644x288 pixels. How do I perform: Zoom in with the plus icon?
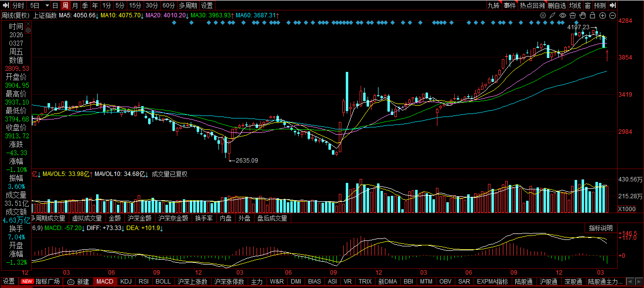(603, 15)
